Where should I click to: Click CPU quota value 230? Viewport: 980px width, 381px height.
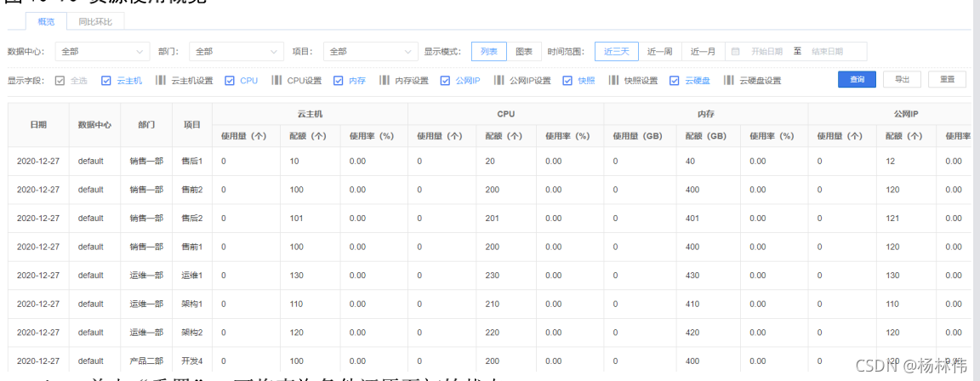(x=492, y=276)
